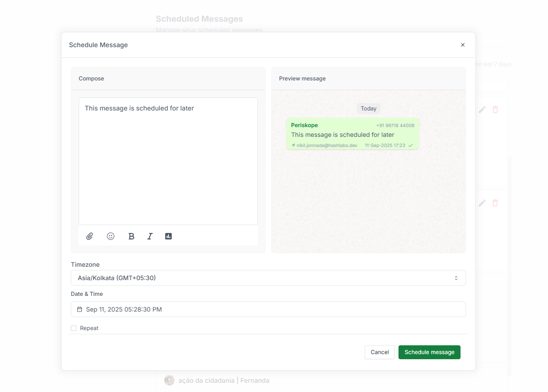This screenshot has height=392, width=548.
Task: Open the emoji picker
Action: tap(111, 236)
